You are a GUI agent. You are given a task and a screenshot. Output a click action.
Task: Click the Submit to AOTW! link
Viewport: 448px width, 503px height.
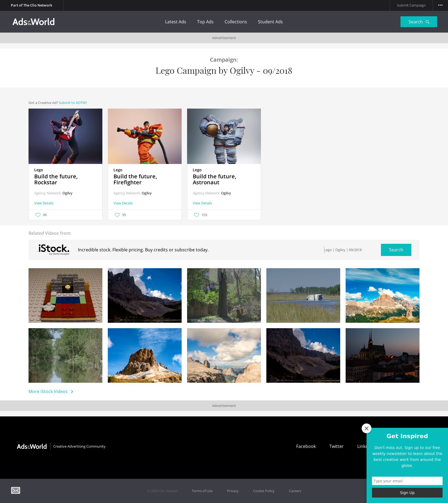(x=72, y=103)
